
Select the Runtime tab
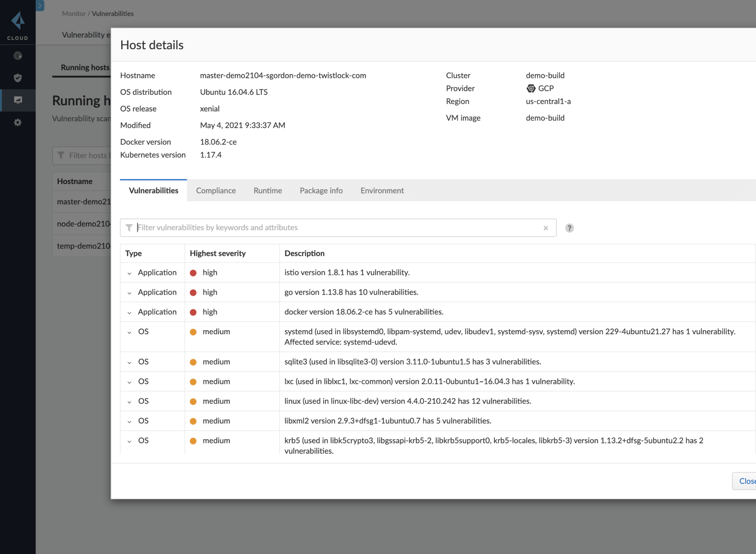(x=267, y=191)
